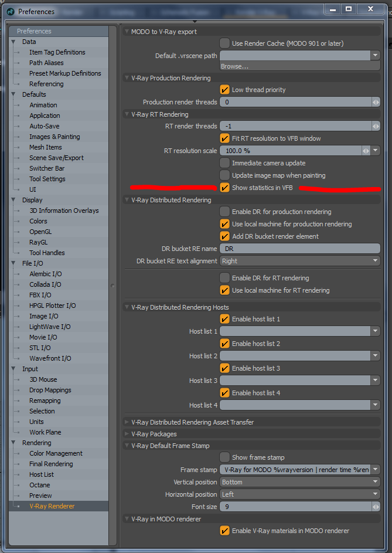This screenshot has width=392, height=553.
Task: Toggle Show statistics in VFB
Action: tap(224, 188)
